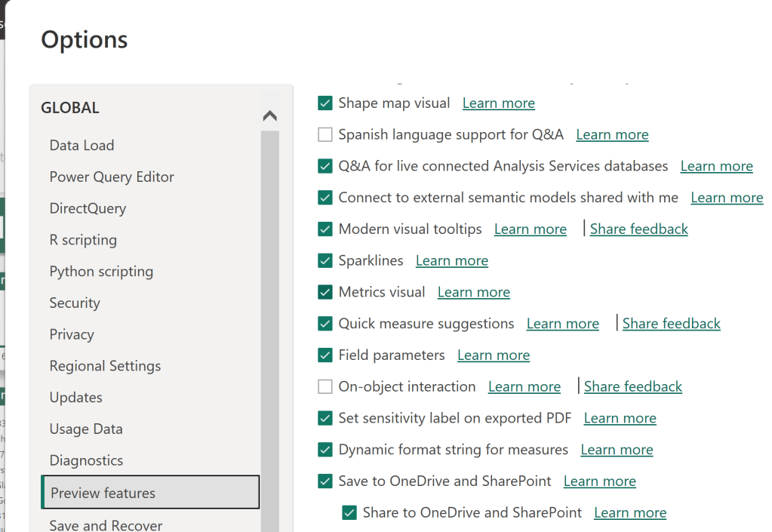Open the Save and Recover section
The image size is (772, 532).
point(106,524)
